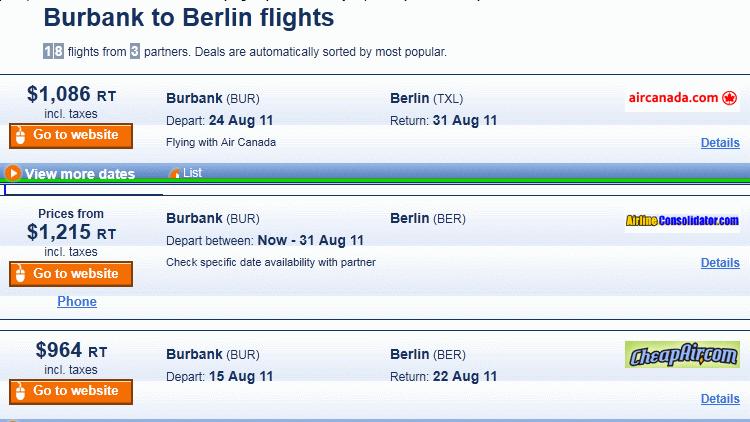The height and width of the screenshot is (422, 750).
Task: Click mouse icon on $1,215 Go to website button
Action: (x=20, y=274)
